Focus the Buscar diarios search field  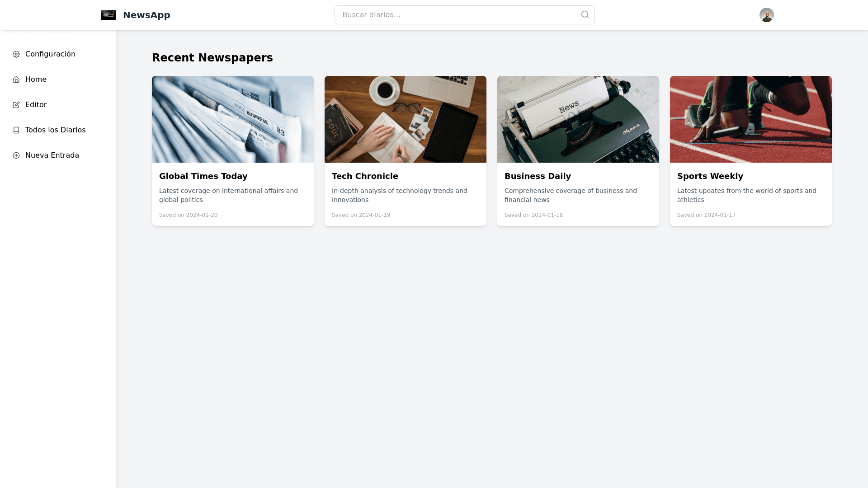click(x=457, y=15)
